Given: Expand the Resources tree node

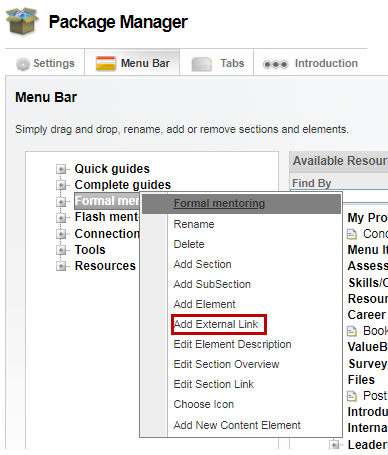Looking at the screenshot, I should (61, 266).
